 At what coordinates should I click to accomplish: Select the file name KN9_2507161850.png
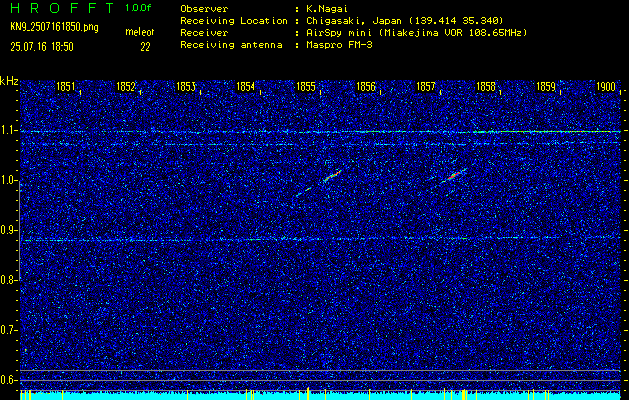pos(54,28)
